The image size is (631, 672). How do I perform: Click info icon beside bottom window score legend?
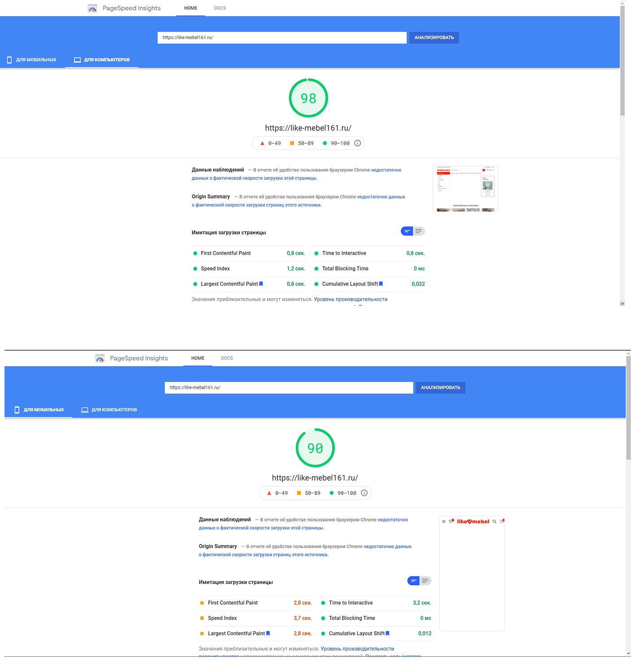tap(364, 493)
